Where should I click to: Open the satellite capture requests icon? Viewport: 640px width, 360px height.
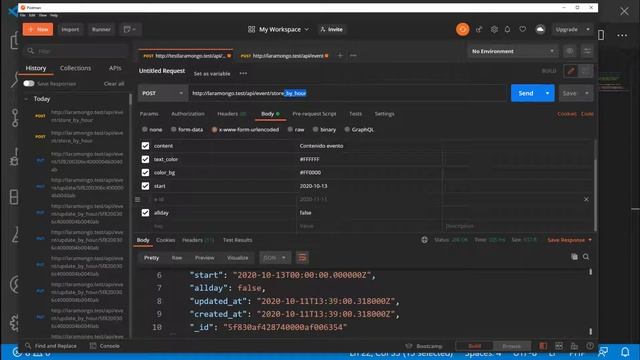[479, 29]
